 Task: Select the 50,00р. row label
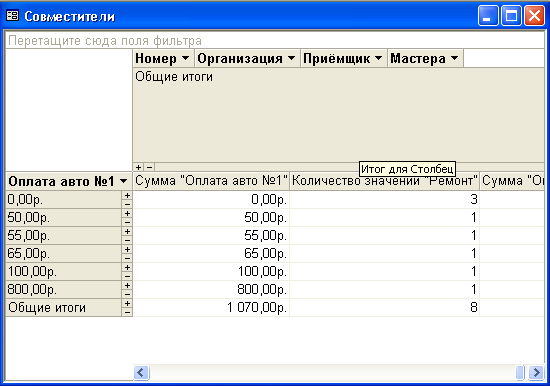click(64, 218)
